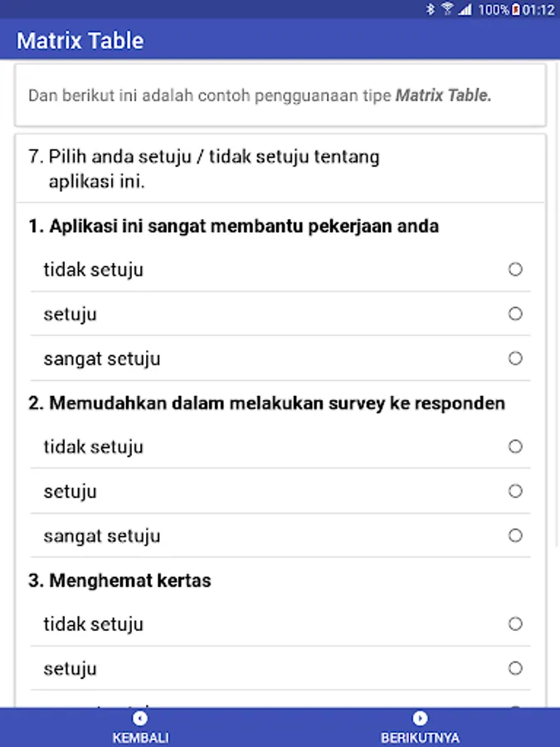Select 'setuju' for membantu pekerjaan statement
This screenshot has width=560, height=747.
(x=515, y=314)
